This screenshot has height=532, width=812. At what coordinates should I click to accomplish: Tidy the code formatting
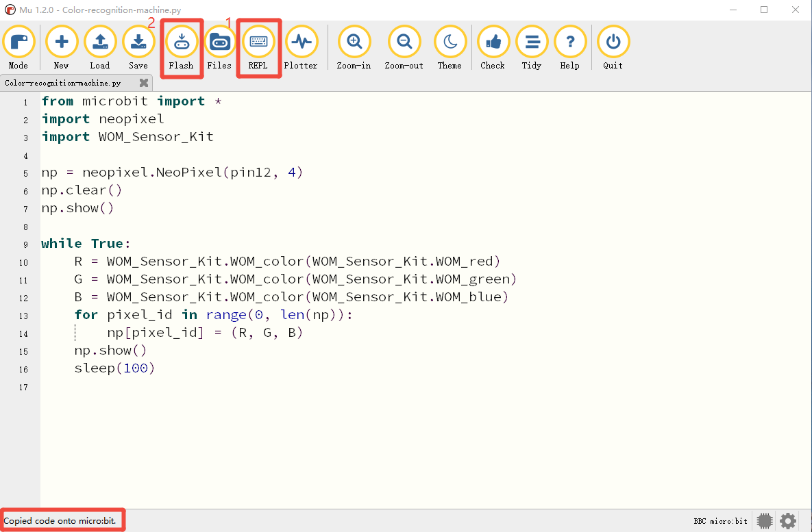click(532, 48)
